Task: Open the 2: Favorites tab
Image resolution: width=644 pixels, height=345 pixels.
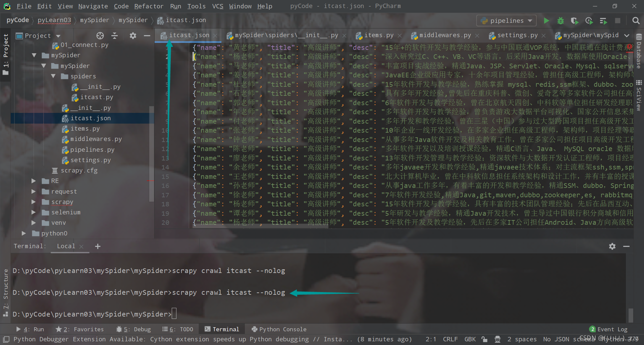Action: [x=80, y=329]
